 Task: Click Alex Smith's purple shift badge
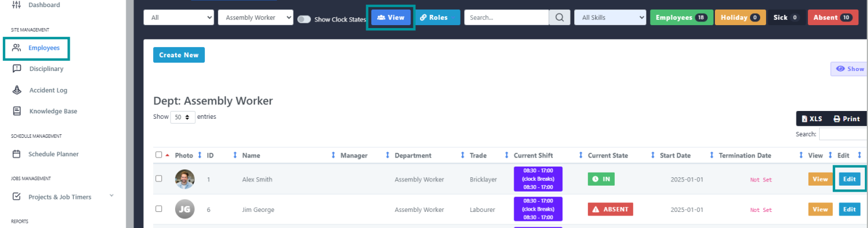coord(539,179)
